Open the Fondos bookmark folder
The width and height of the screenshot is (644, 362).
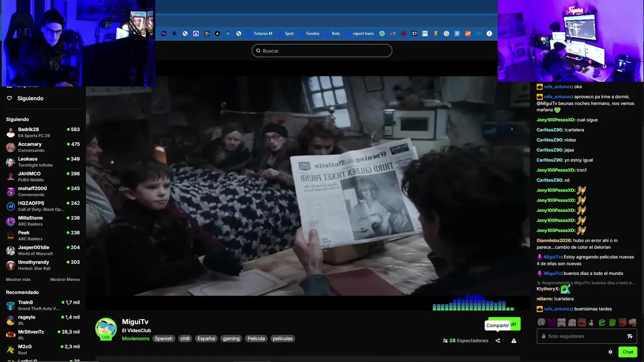coord(309,34)
